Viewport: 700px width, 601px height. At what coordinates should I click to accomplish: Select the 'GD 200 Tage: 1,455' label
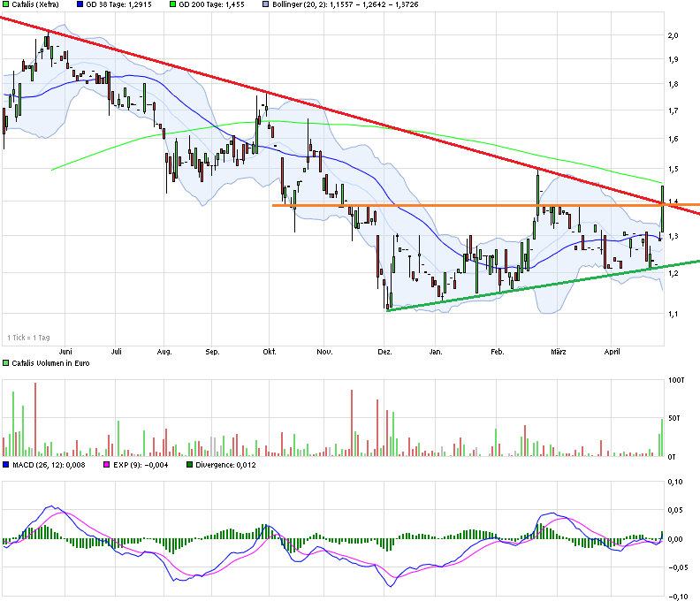[211, 4]
